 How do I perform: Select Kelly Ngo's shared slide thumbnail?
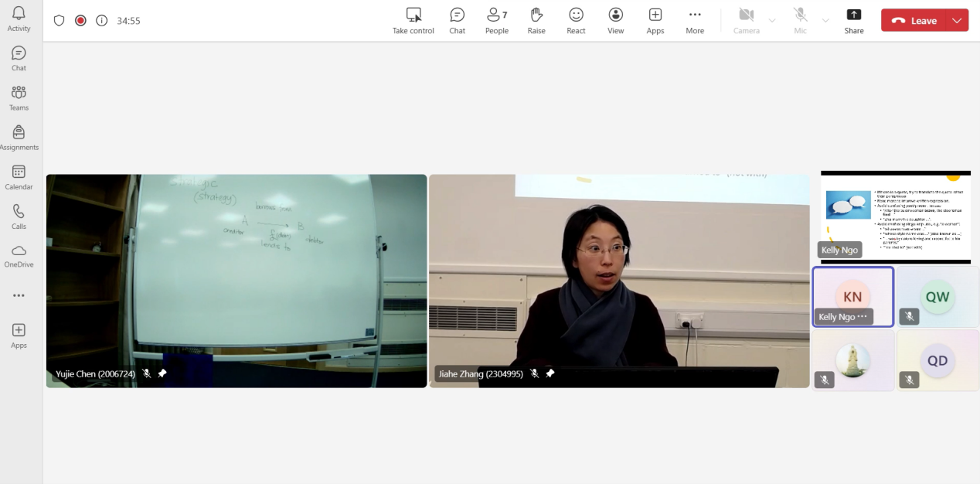tap(895, 217)
